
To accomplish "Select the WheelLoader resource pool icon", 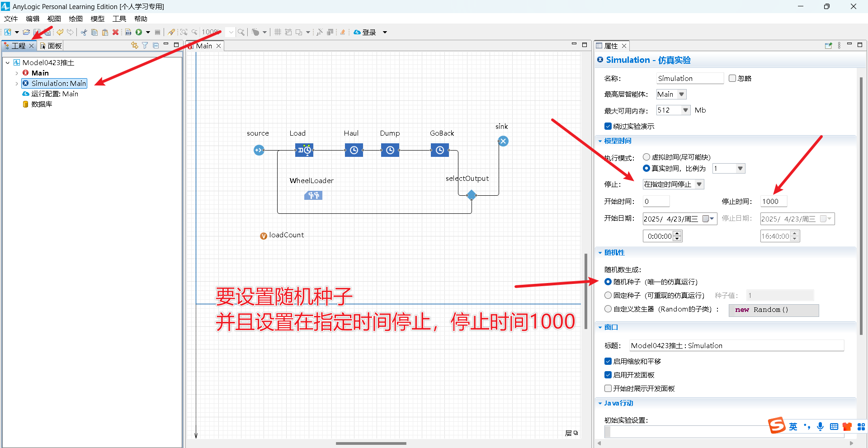I will pos(313,195).
